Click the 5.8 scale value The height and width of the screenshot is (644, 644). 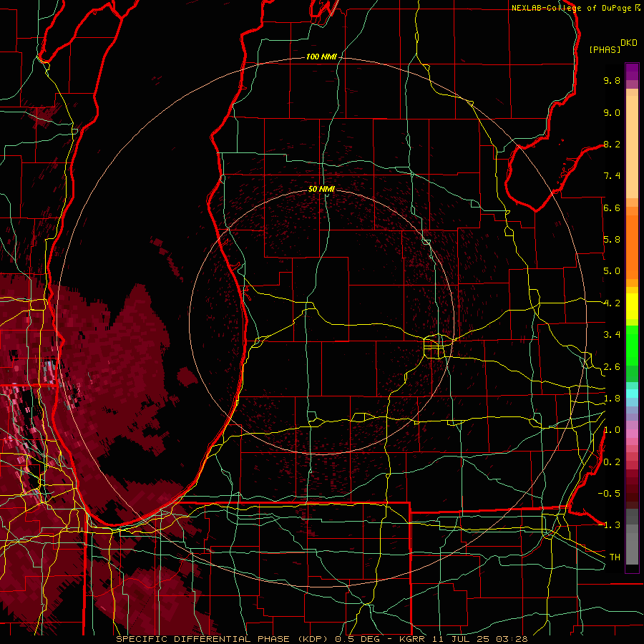(x=612, y=240)
